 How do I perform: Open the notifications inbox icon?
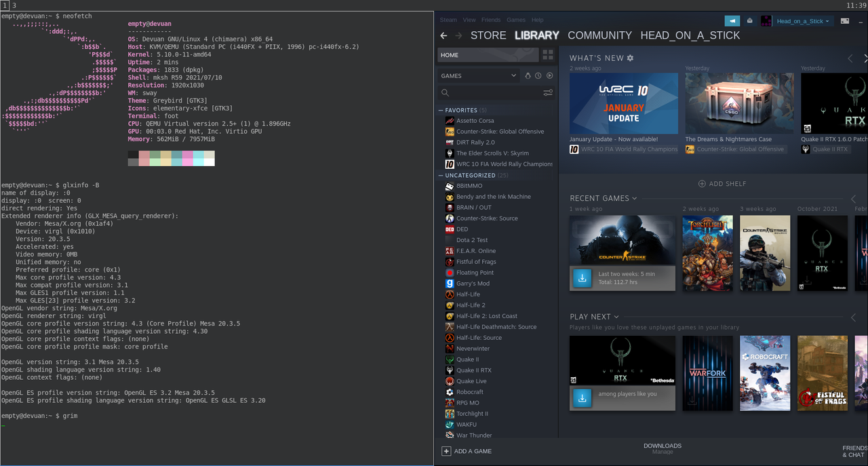tap(749, 21)
